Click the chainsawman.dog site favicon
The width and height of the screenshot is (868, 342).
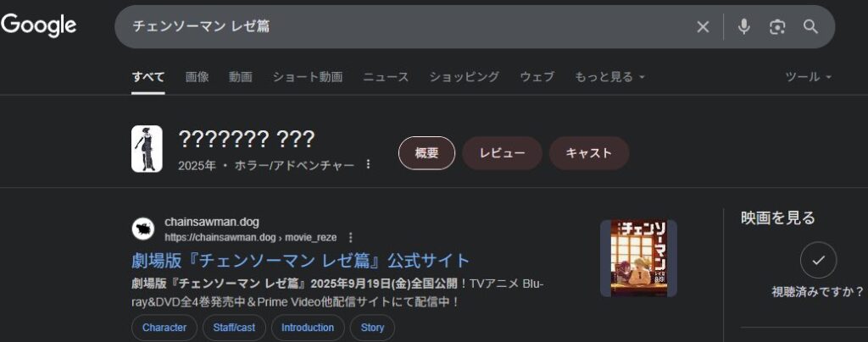[143, 229]
